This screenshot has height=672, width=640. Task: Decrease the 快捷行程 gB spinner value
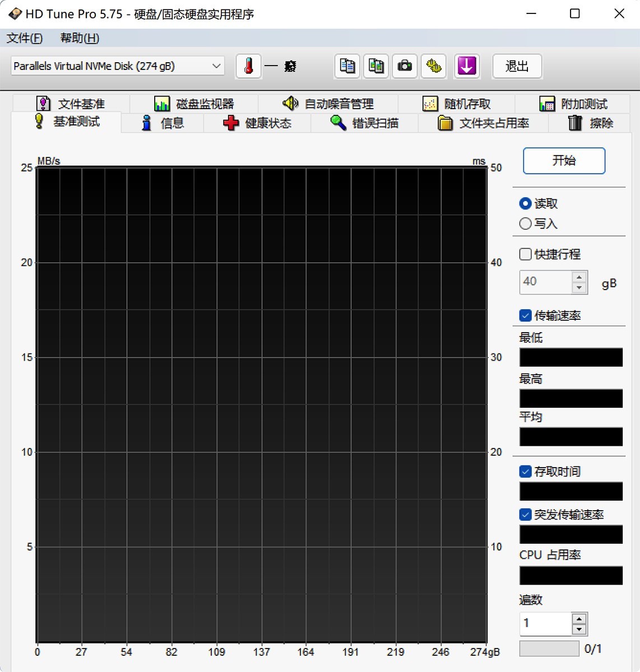click(579, 287)
